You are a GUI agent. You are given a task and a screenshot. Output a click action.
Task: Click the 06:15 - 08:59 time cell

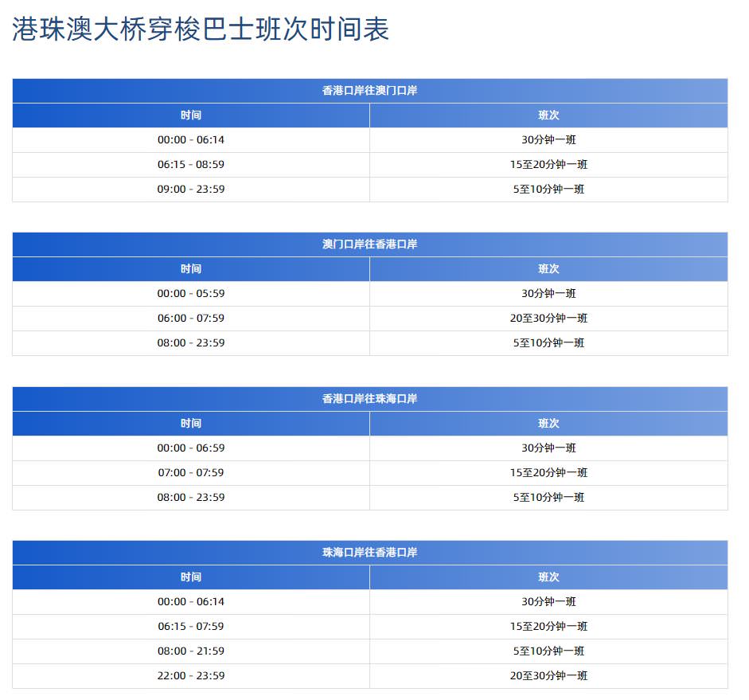pyautogui.click(x=191, y=165)
